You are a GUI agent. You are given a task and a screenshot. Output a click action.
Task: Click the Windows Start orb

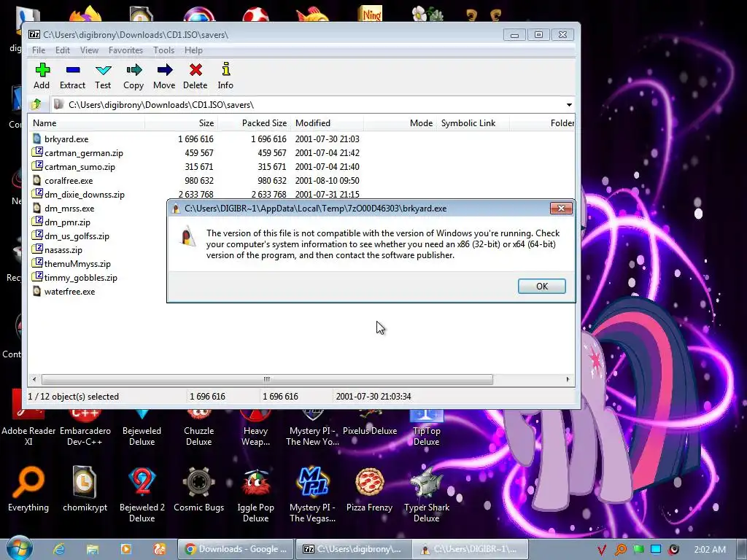pyautogui.click(x=19, y=548)
